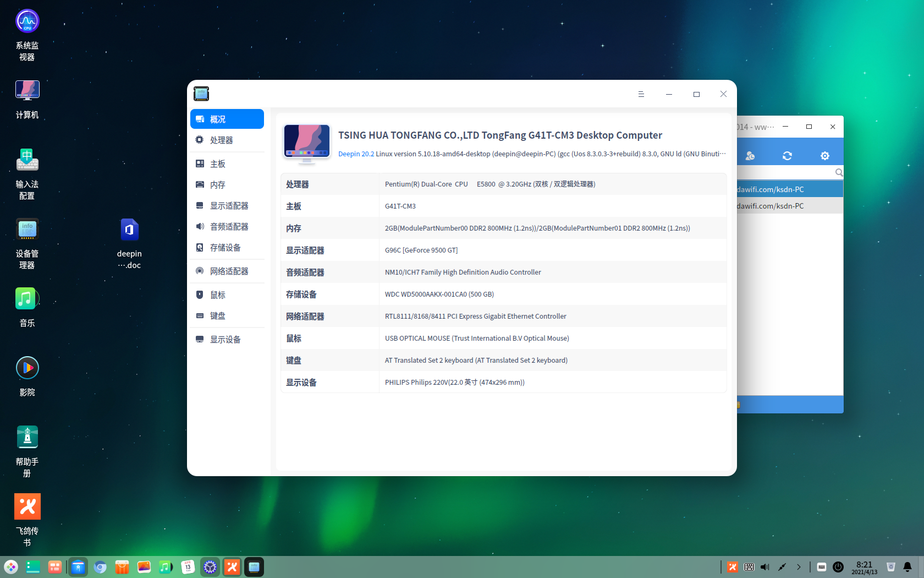Viewport: 924px width, 578px height.
Task: Open the music player in the dock
Action: point(166,566)
